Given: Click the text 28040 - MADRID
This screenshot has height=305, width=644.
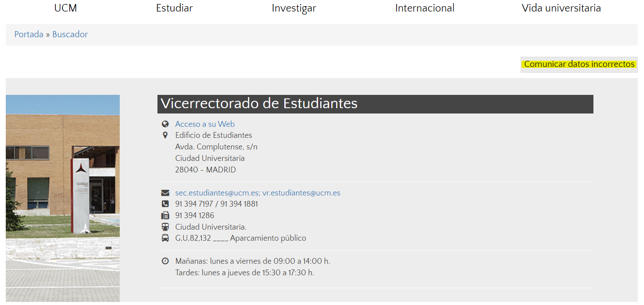Looking at the screenshot, I should point(205,170).
